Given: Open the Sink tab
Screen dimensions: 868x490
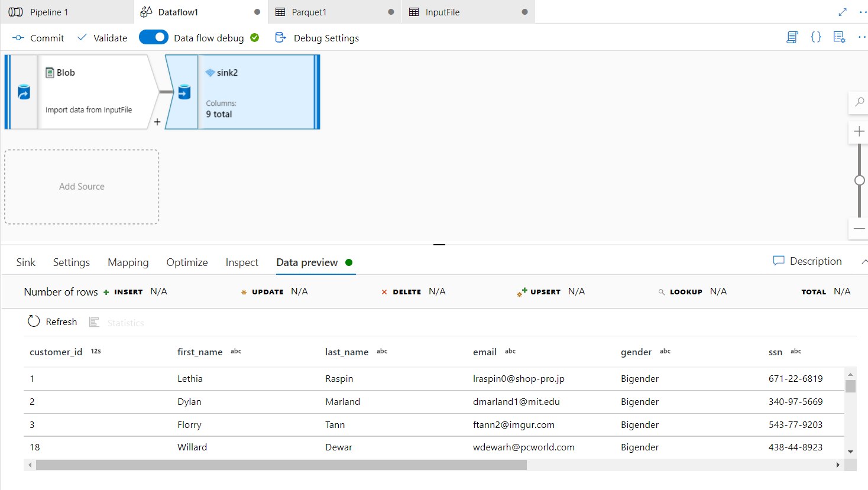Looking at the screenshot, I should tap(25, 262).
